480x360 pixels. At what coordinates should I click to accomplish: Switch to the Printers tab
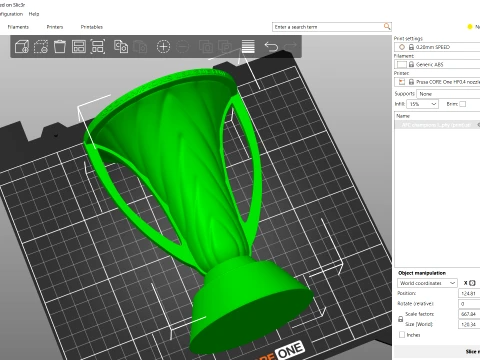[x=55, y=27]
